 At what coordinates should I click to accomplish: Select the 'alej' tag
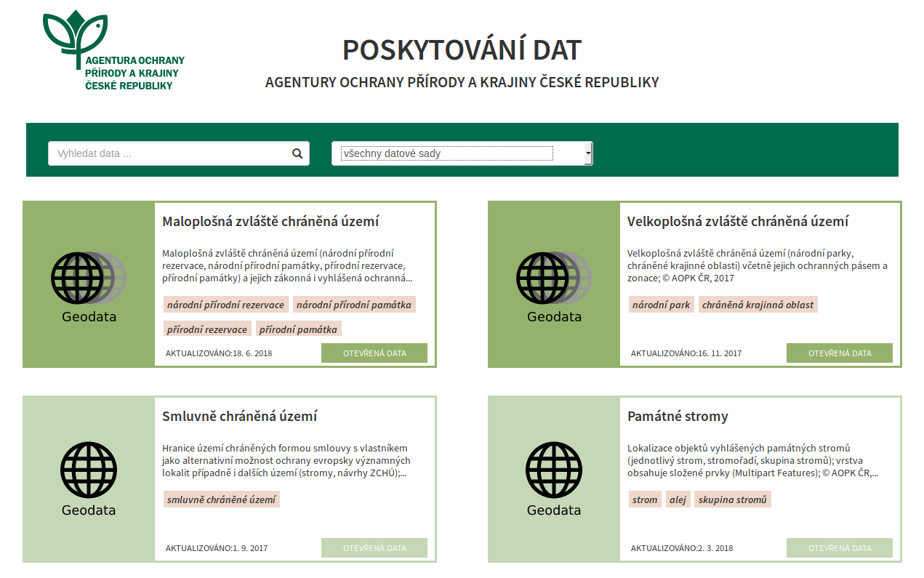pyautogui.click(x=678, y=499)
